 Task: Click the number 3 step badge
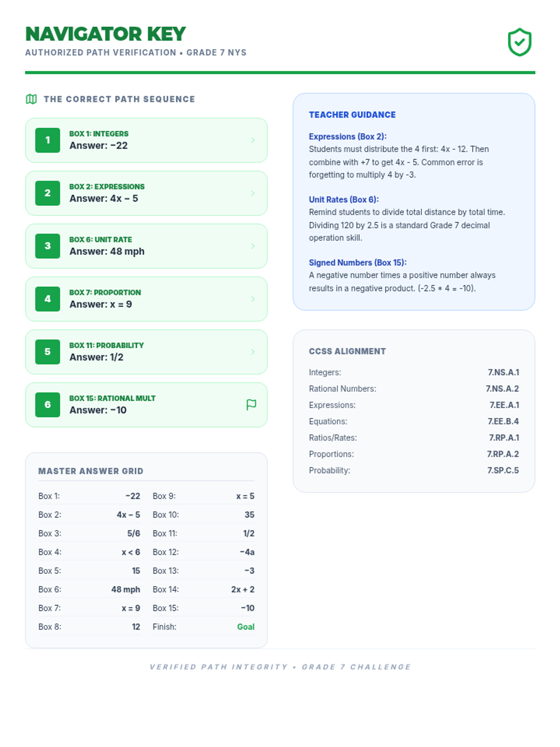[48, 246]
